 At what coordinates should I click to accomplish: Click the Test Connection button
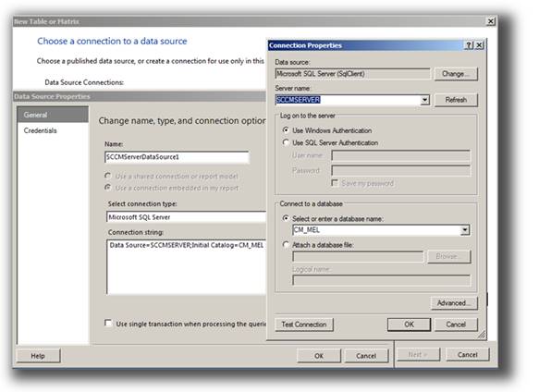pyautogui.click(x=304, y=325)
